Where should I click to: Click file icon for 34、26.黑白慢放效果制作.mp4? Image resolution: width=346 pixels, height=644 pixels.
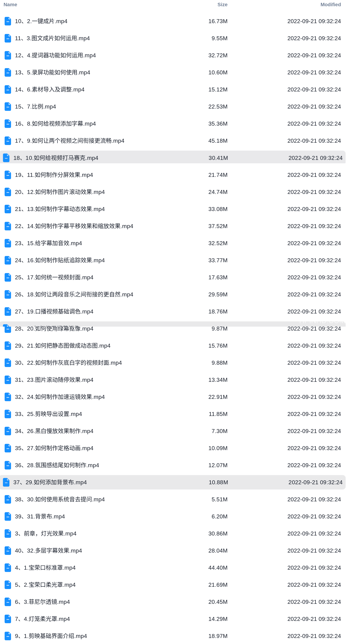8,431
